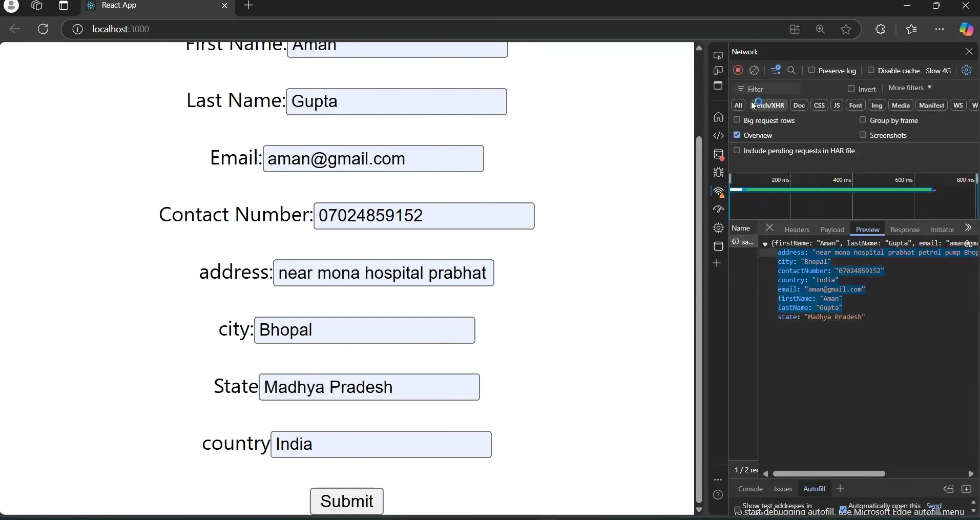Refresh the localhost page
The width and height of the screenshot is (980, 520).
44,29
